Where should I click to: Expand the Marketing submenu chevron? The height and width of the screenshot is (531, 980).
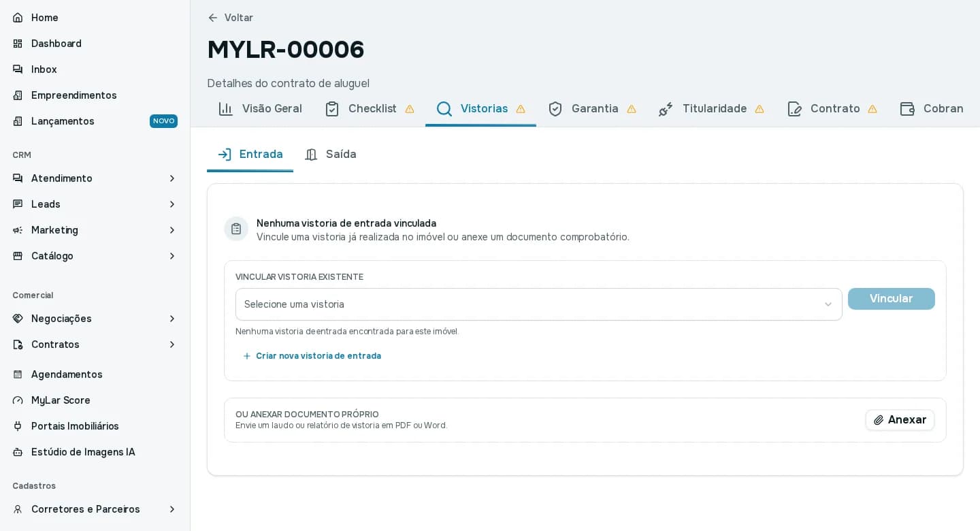tap(172, 230)
